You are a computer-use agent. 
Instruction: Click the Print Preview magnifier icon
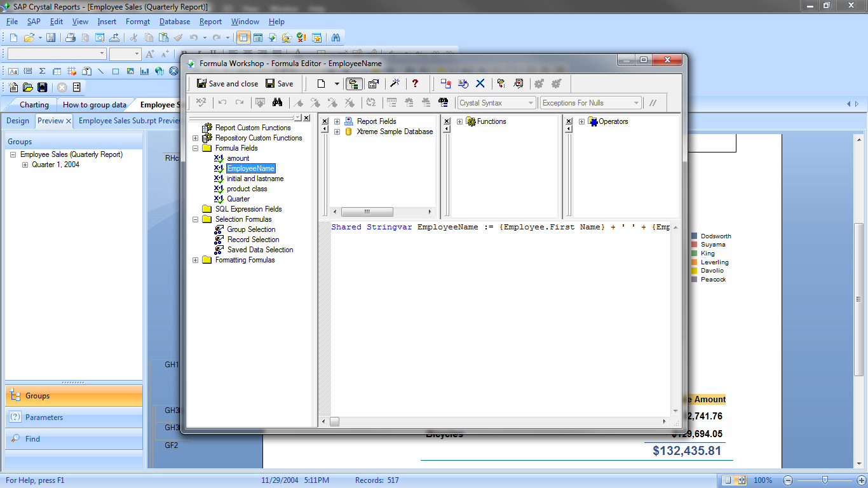(100, 37)
